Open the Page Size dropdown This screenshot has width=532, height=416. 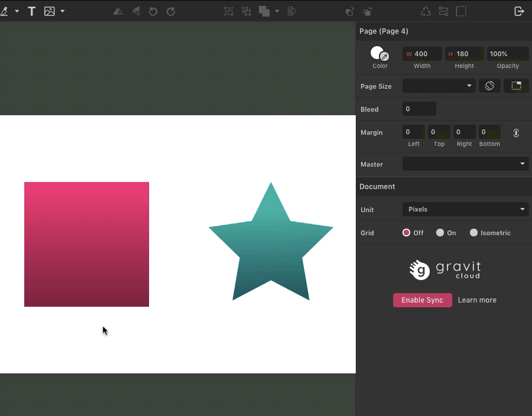(439, 86)
